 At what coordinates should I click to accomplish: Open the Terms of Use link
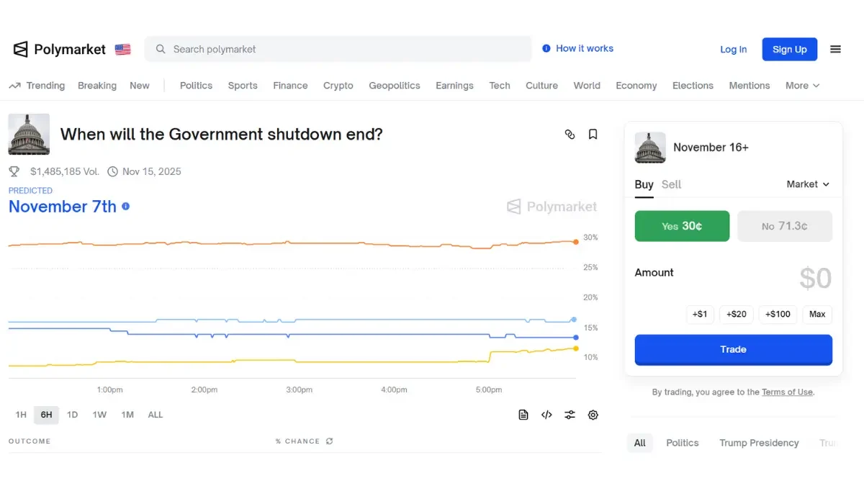[787, 392]
